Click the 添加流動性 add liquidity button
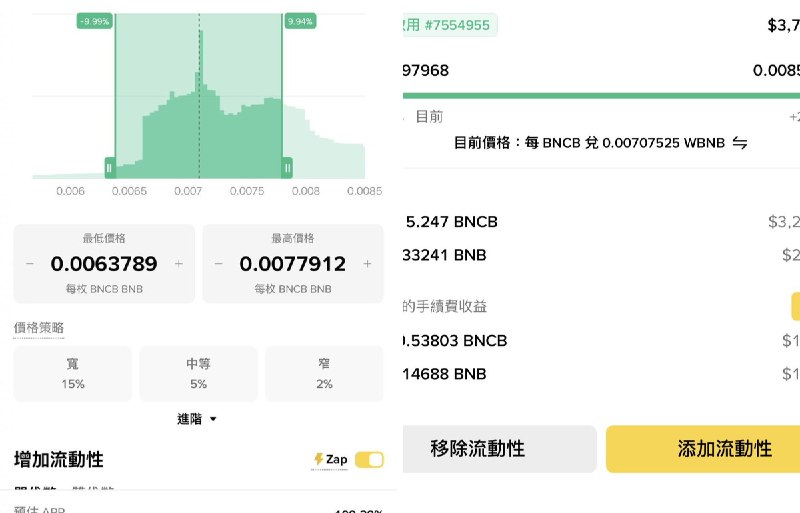Image resolution: width=800 pixels, height=513 pixels. point(703,449)
